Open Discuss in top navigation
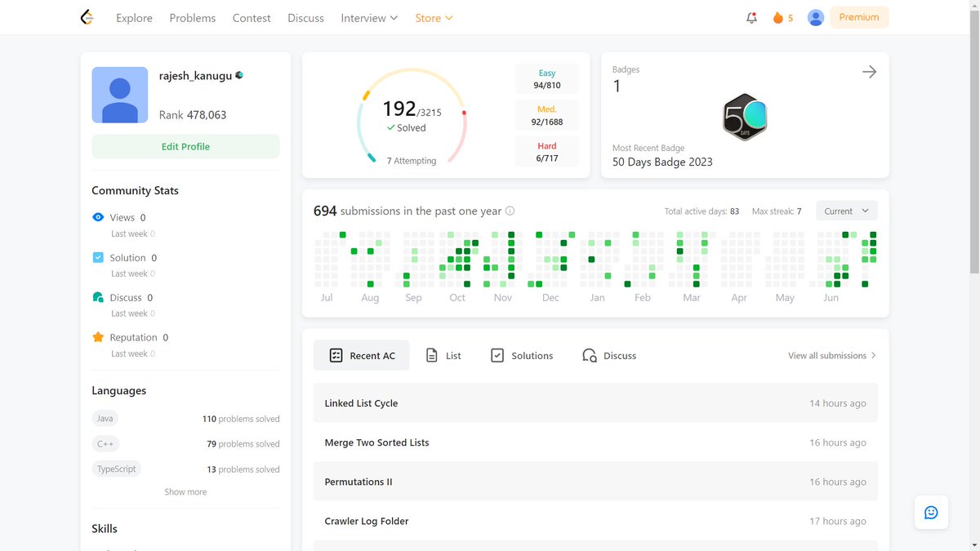The width and height of the screenshot is (980, 551). pyautogui.click(x=305, y=18)
